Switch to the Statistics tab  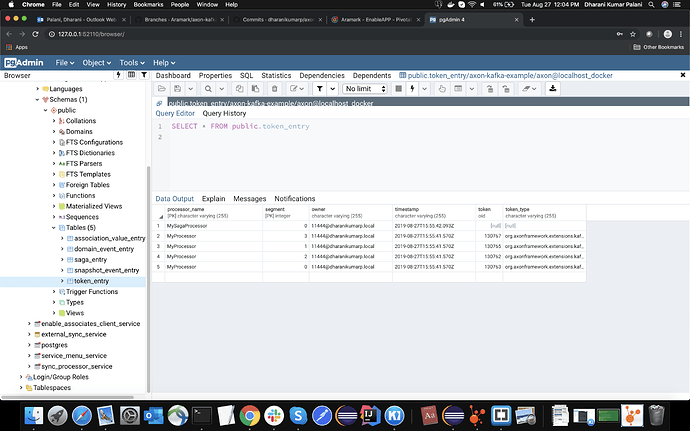276,76
